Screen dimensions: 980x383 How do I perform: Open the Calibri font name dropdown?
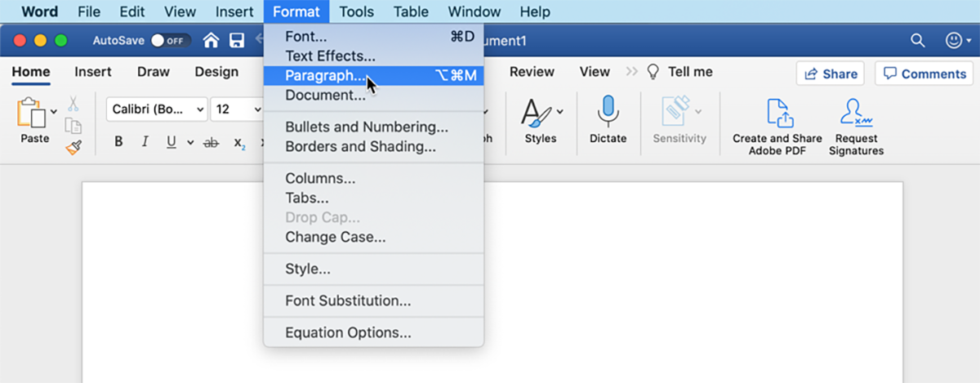point(157,109)
